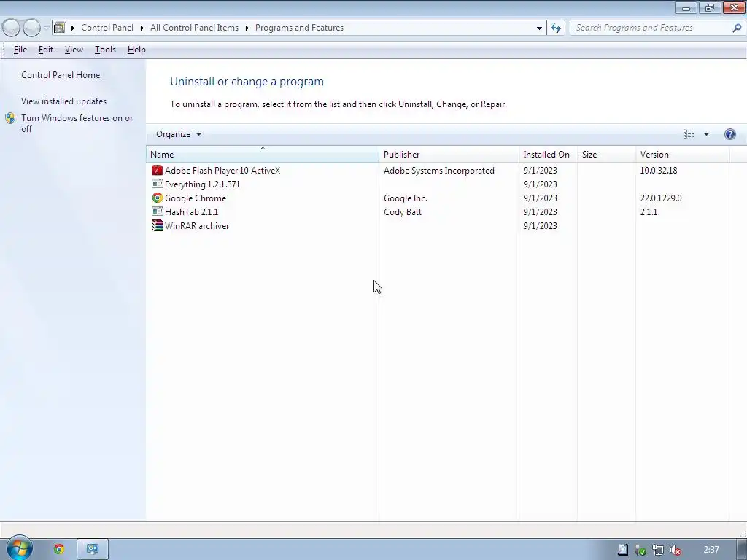Sort by the Installed On column header
Screen dimensions: 747x560
point(548,155)
